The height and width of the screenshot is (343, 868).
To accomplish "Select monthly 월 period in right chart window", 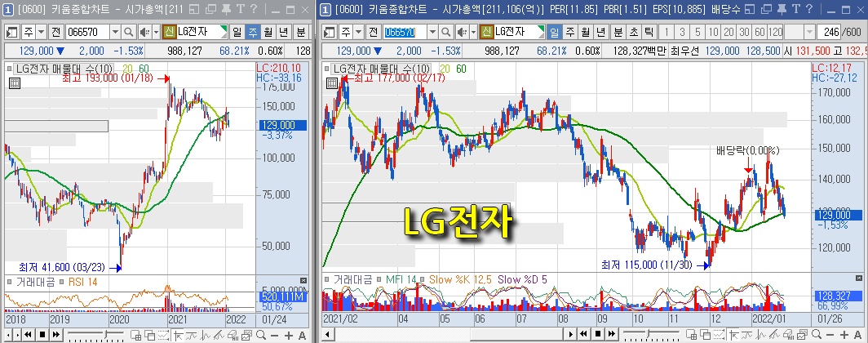I will point(587,32).
